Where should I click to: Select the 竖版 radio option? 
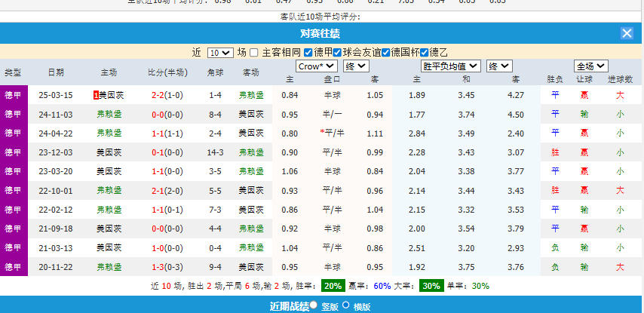[314, 305]
